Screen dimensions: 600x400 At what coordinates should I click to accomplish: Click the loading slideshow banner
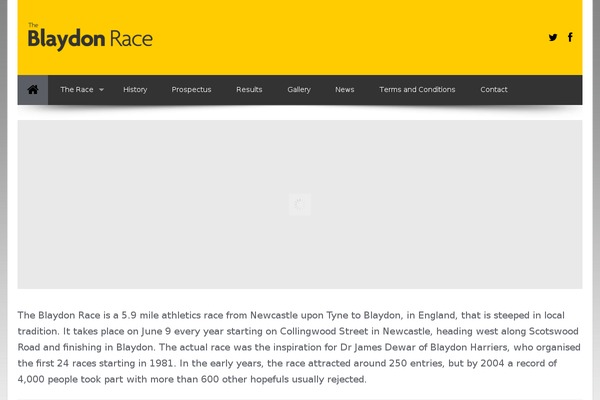[300, 204]
